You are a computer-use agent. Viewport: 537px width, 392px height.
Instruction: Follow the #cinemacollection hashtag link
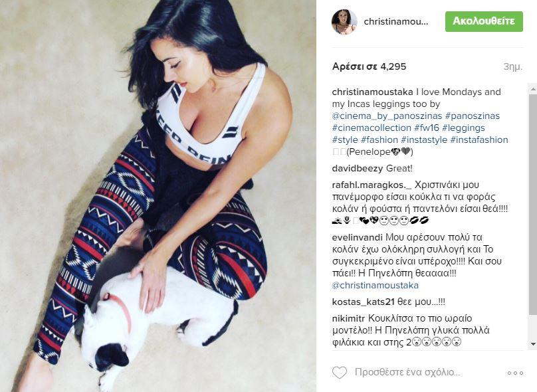pos(372,128)
